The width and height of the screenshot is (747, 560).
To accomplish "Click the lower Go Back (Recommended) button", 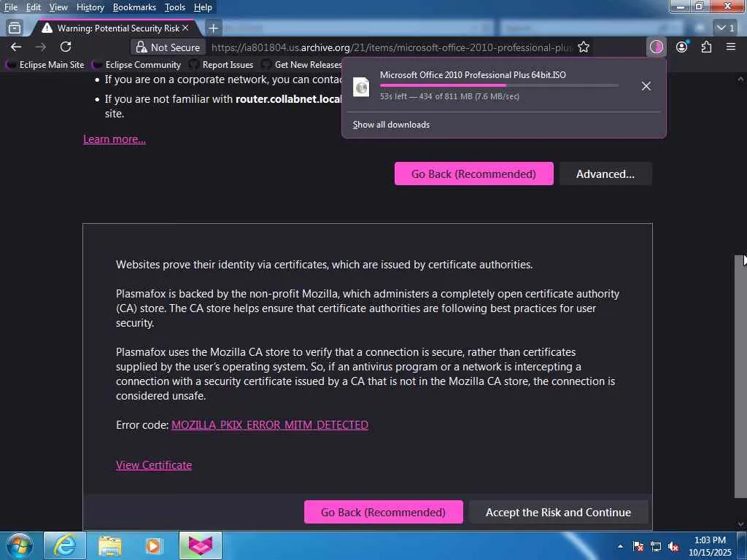I will click(x=383, y=513).
